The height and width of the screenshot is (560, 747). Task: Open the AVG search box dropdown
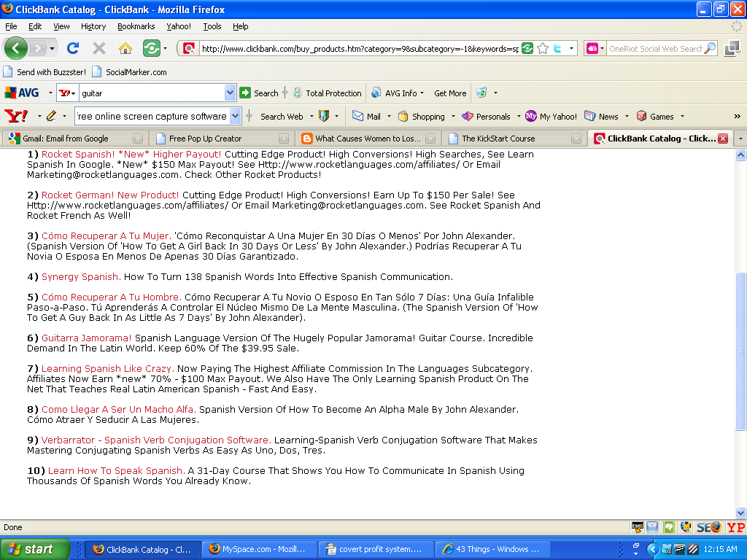point(231,93)
